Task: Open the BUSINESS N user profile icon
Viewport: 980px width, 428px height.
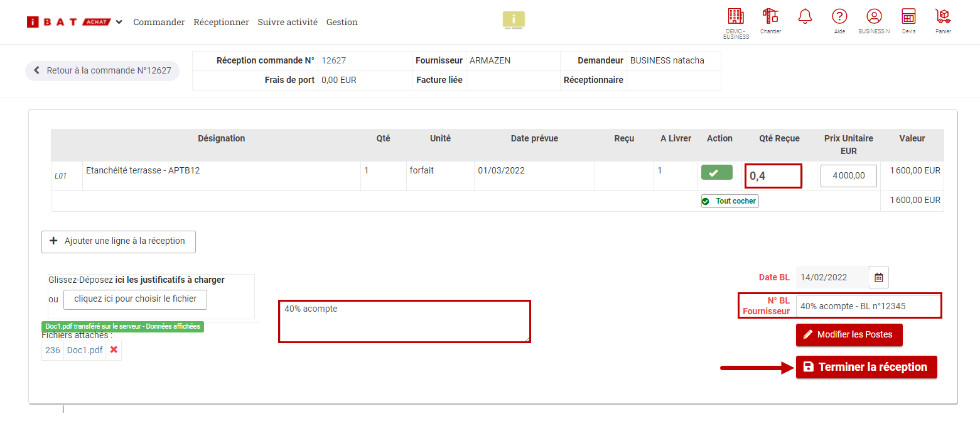Action: tap(874, 16)
